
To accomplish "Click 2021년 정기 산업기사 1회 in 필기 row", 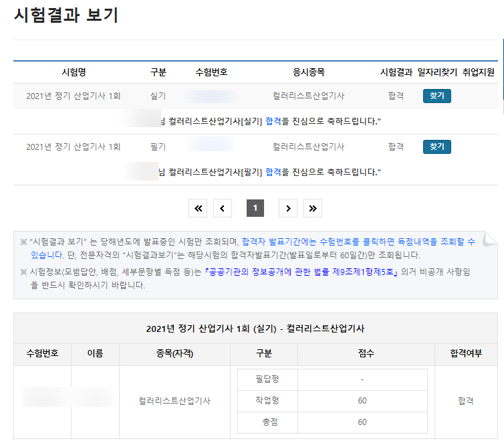I will pyautogui.click(x=74, y=147).
